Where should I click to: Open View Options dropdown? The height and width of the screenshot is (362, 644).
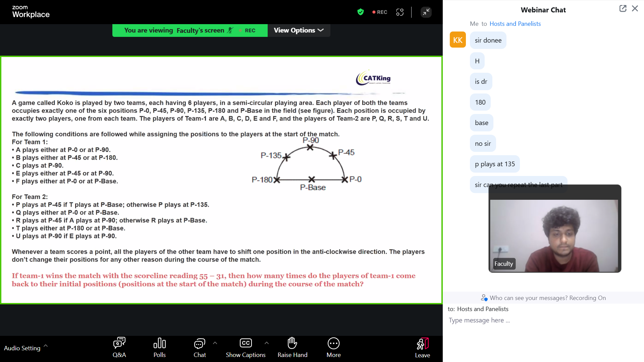click(x=299, y=30)
